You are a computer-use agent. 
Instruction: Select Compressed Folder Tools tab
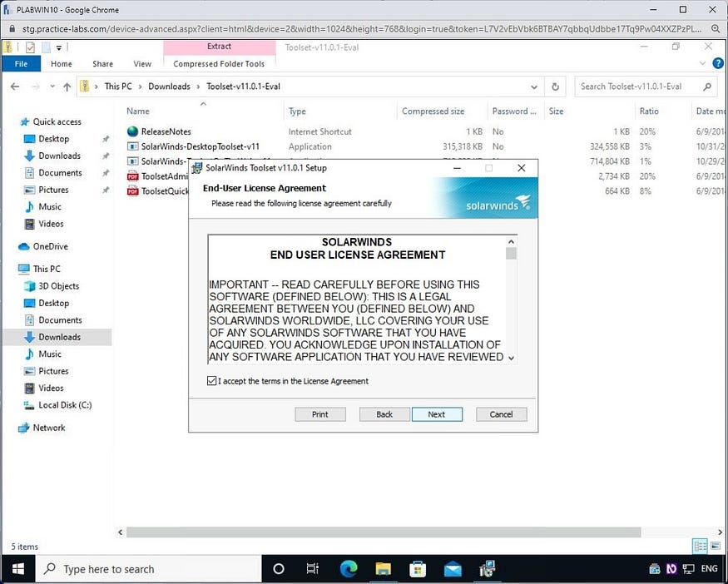(x=219, y=64)
